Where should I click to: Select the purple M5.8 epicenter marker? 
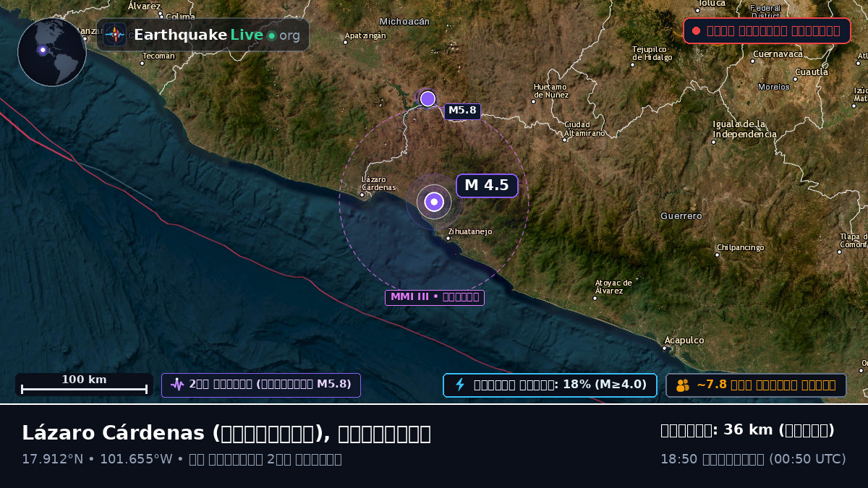point(427,98)
